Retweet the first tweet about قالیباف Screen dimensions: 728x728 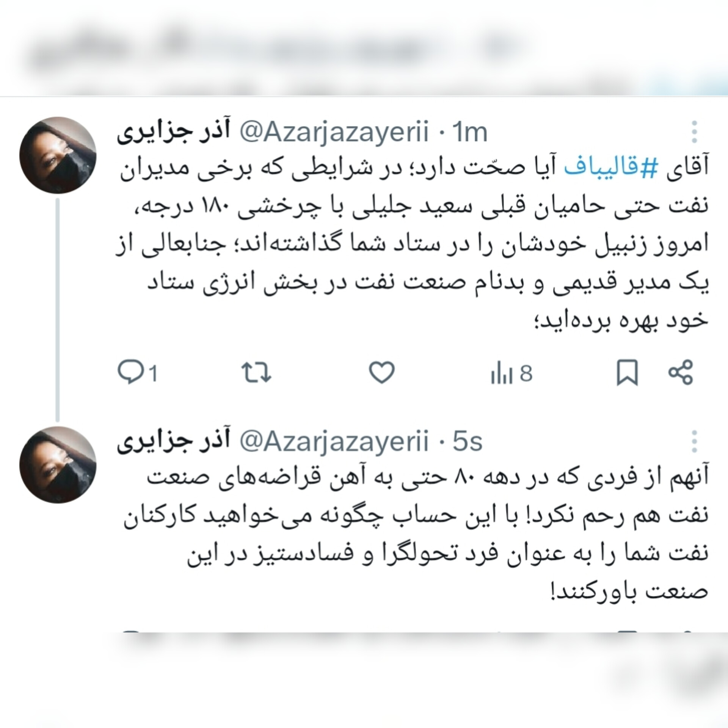[x=257, y=372]
